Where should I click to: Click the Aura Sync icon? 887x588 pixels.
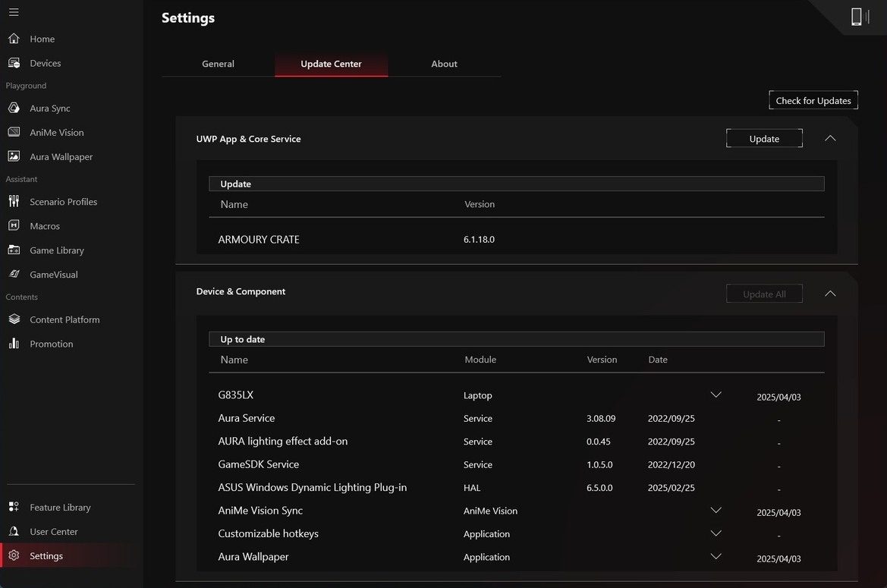pos(14,108)
